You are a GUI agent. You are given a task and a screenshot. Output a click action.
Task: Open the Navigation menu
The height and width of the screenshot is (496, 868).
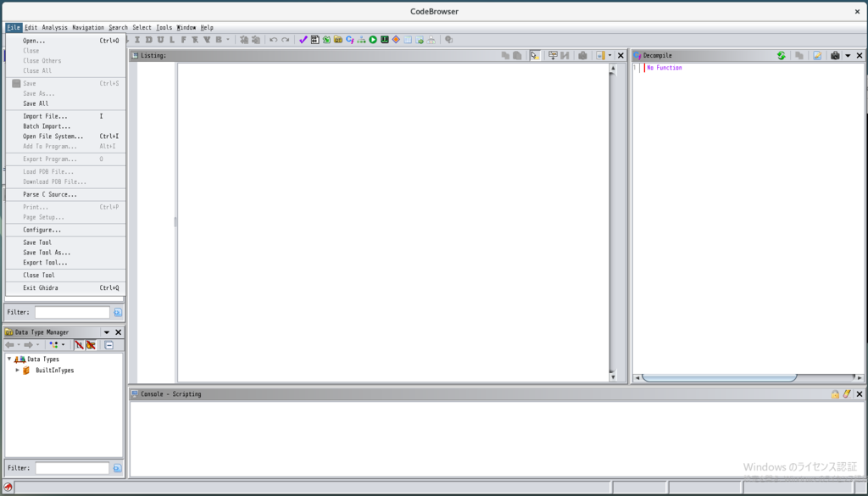[88, 27]
